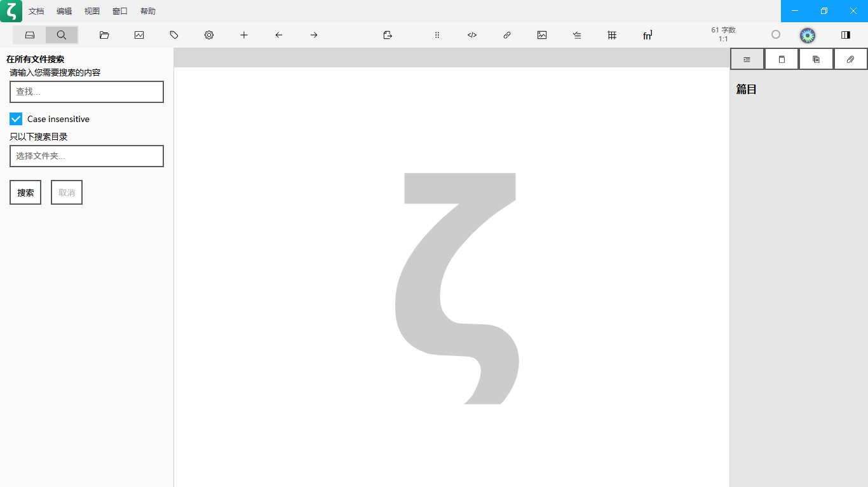The height and width of the screenshot is (487, 868).
Task: Focus the 查找 search input field
Action: click(x=86, y=92)
